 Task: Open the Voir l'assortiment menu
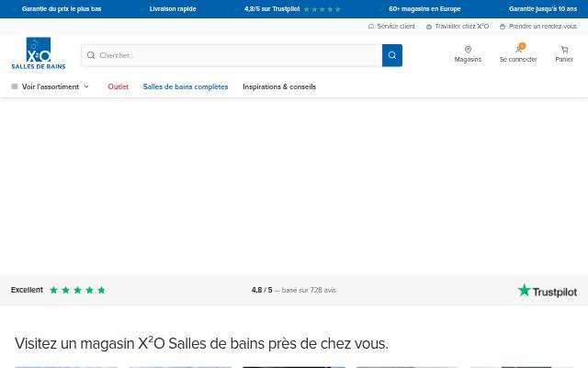(51, 86)
